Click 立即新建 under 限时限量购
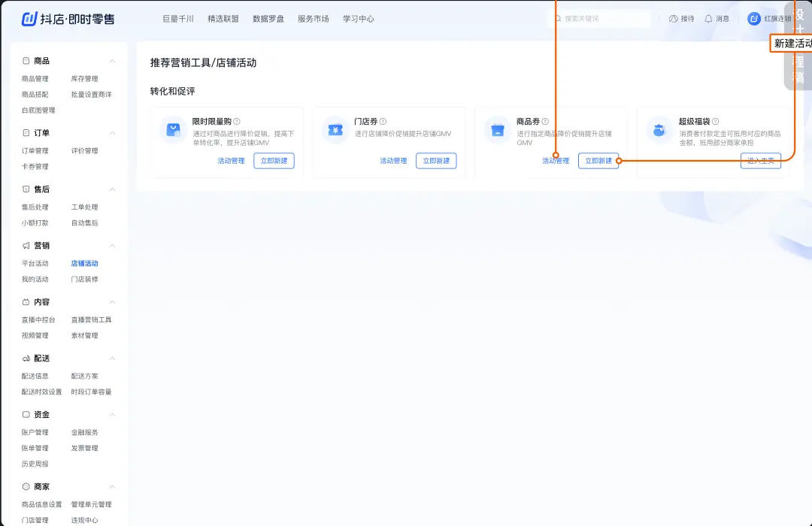 coord(274,161)
